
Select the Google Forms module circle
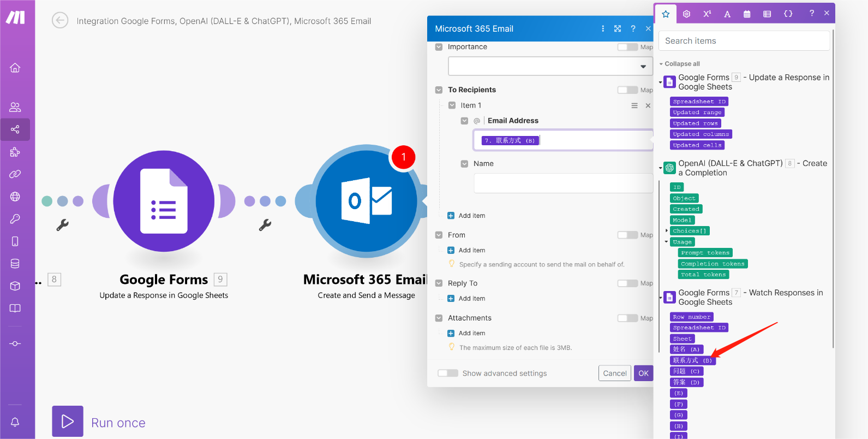tap(164, 201)
